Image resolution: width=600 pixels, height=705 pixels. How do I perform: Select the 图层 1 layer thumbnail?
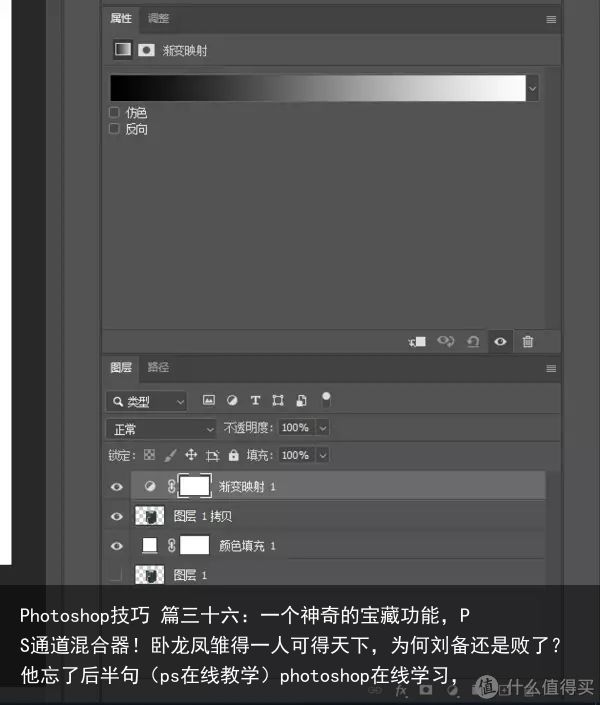coord(150,575)
